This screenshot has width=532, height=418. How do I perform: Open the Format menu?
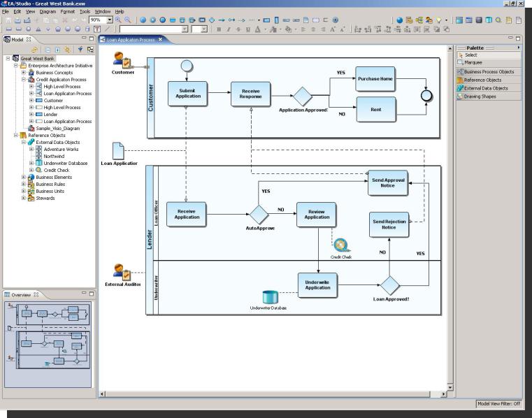pyautogui.click(x=68, y=12)
